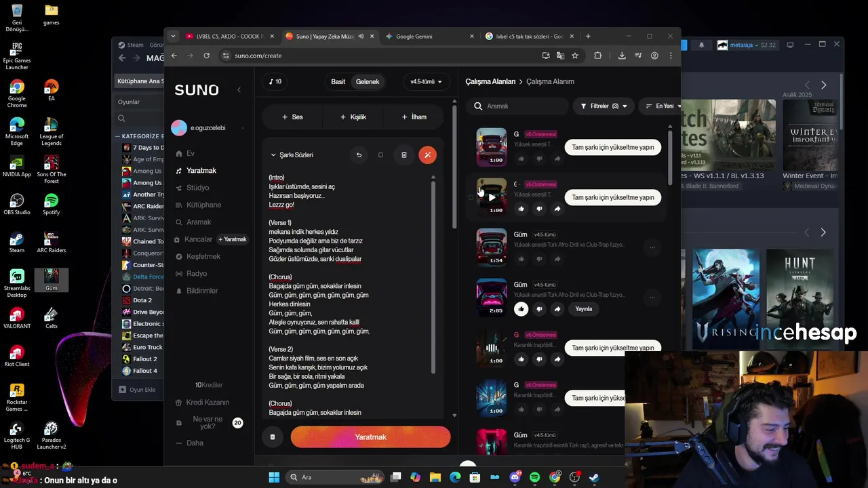Share the Güm 2:05 song
The image size is (868, 488).
click(557, 309)
